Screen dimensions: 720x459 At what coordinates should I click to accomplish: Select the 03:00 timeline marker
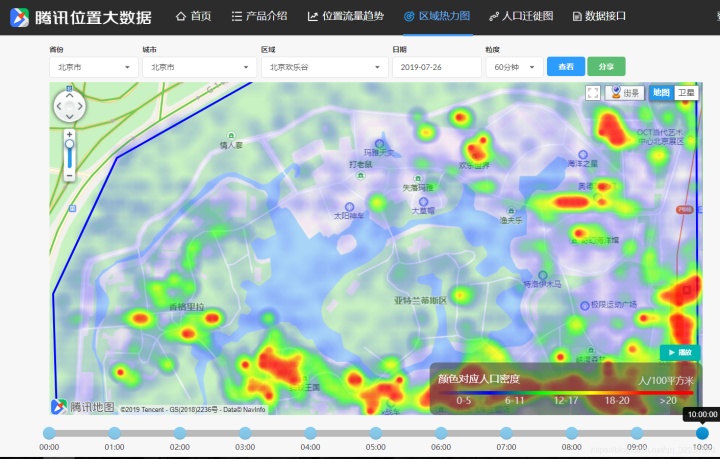[x=245, y=433]
